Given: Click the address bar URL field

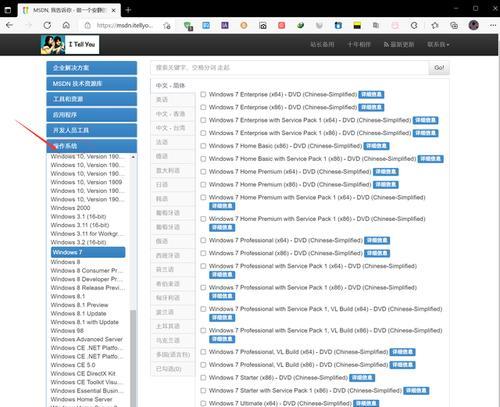Looking at the screenshot, I should point(125,25).
